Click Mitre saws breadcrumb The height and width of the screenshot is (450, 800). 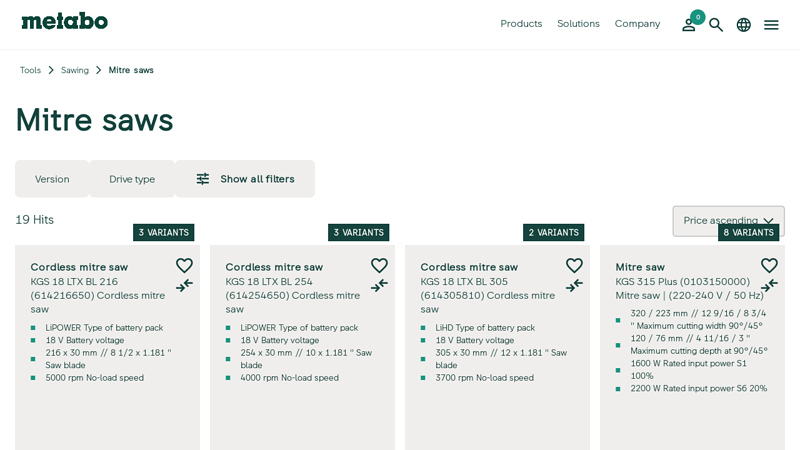click(x=131, y=70)
